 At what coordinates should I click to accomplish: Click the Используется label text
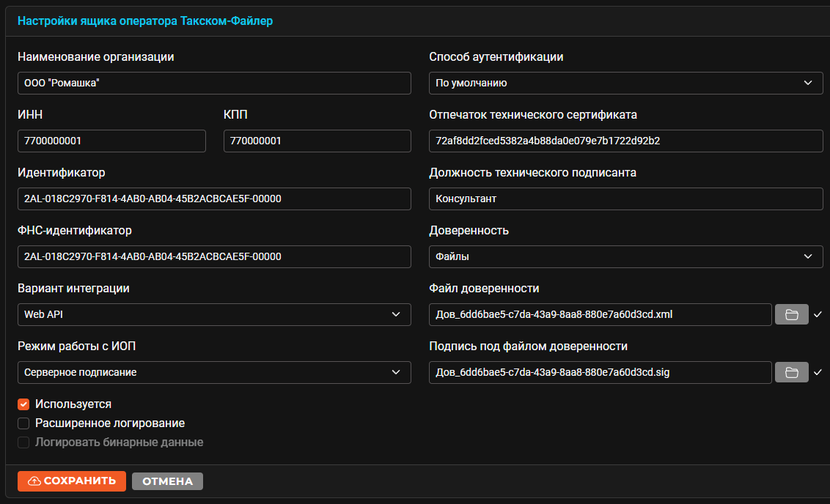tap(73, 404)
